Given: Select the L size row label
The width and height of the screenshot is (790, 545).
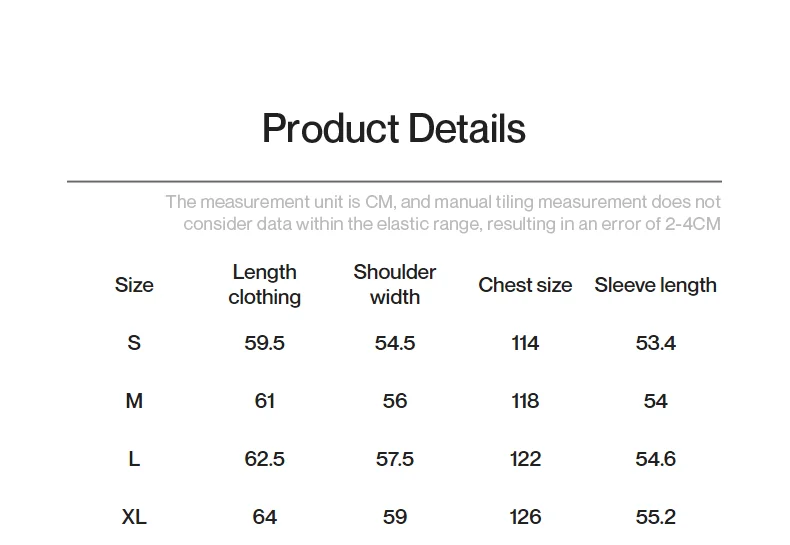Looking at the screenshot, I should pyautogui.click(x=134, y=459).
